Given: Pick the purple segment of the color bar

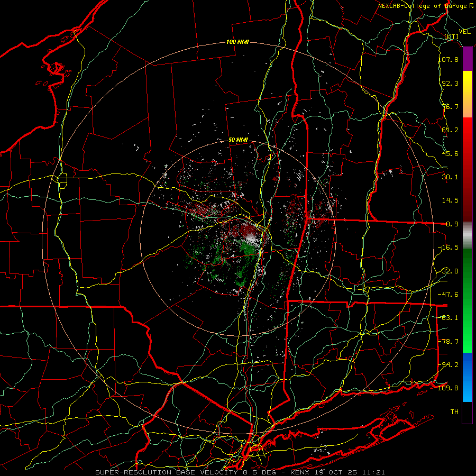Looking at the screenshot, I should pos(467,59).
